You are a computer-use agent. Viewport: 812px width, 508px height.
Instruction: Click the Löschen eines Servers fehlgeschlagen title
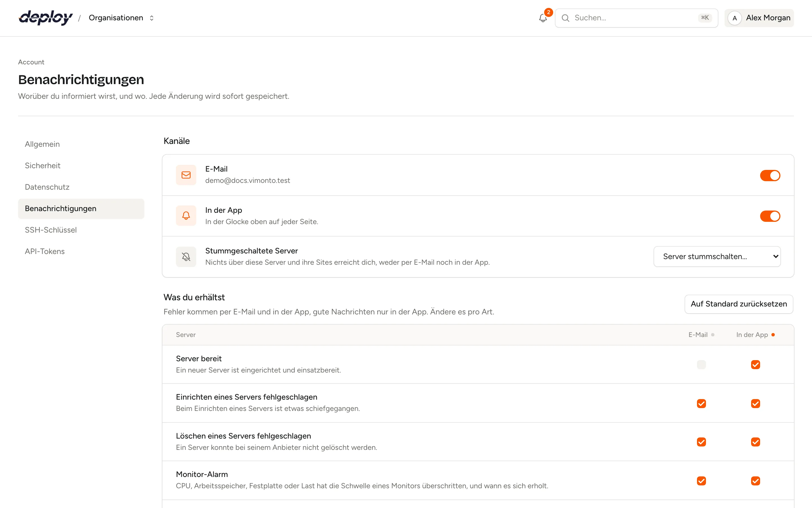[x=243, y=436]
